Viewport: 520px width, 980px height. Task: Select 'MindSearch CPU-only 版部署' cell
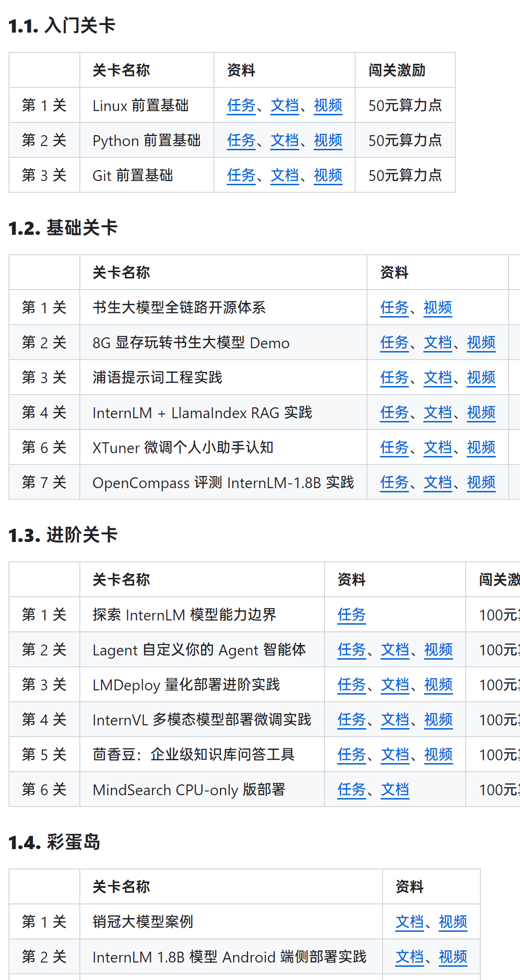[202, 789]
